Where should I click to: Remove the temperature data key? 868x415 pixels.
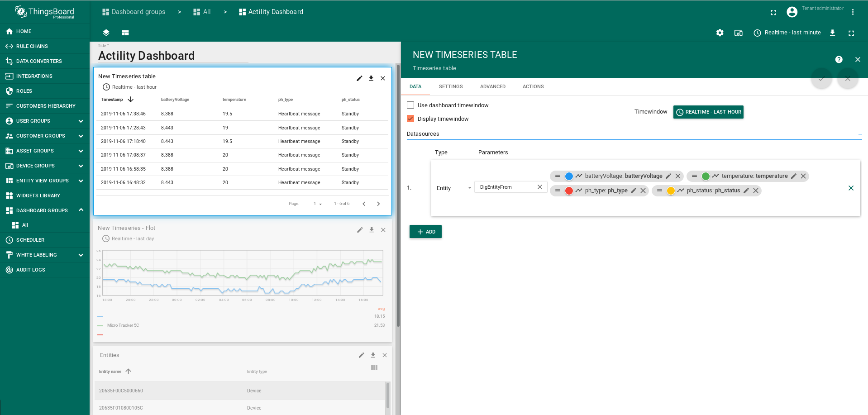(x=803, y=176)
